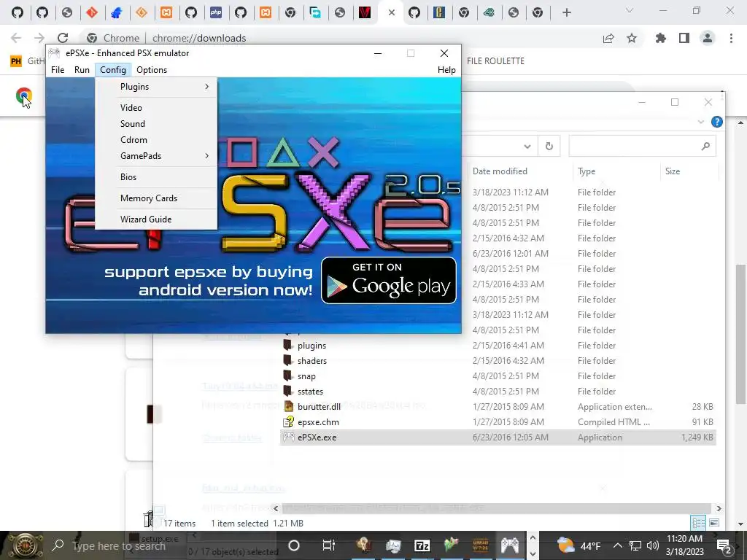Switch Explorer to large icons view
The width and height of the screenshot is (747, 560).
point(714,523)
